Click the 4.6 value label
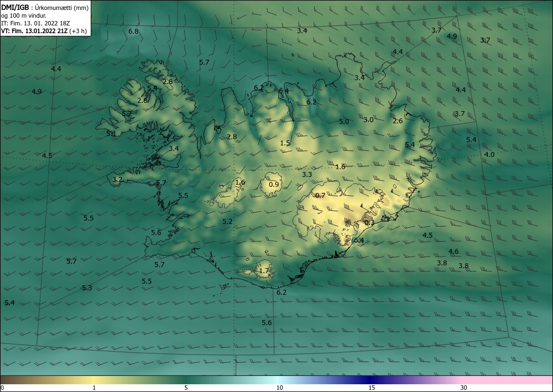Image resolution: width=553 pixels, height=392 pixels. [453, 252]
